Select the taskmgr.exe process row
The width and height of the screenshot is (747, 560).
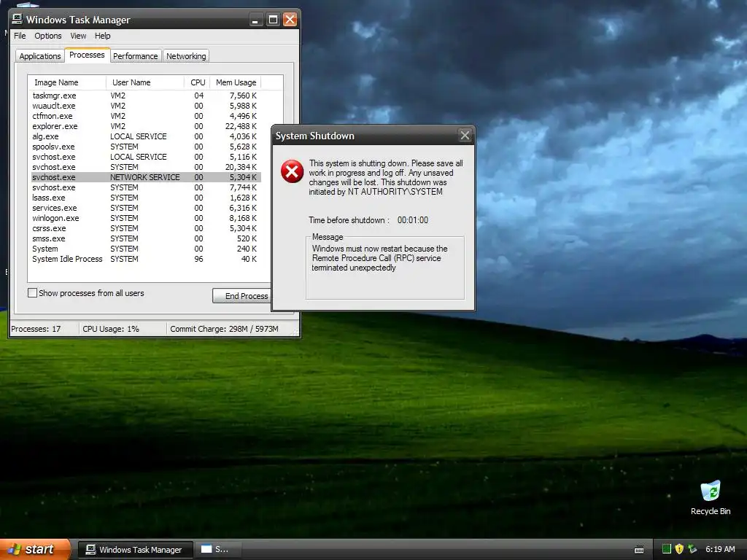click(145, 96)
